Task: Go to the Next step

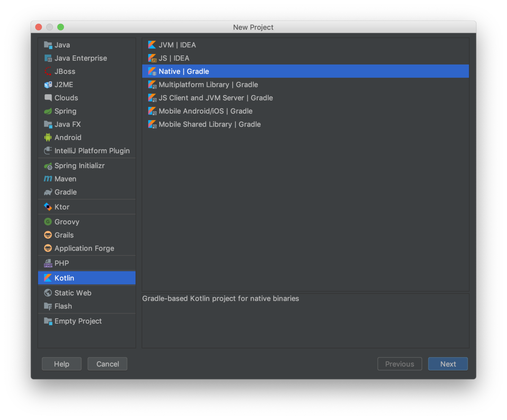Action: pos(448,364)
